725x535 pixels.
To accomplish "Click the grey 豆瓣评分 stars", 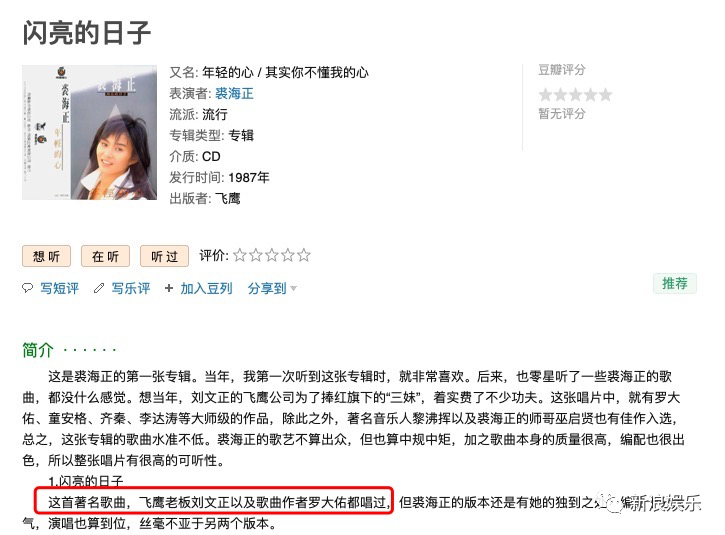I will coord(575,95).
